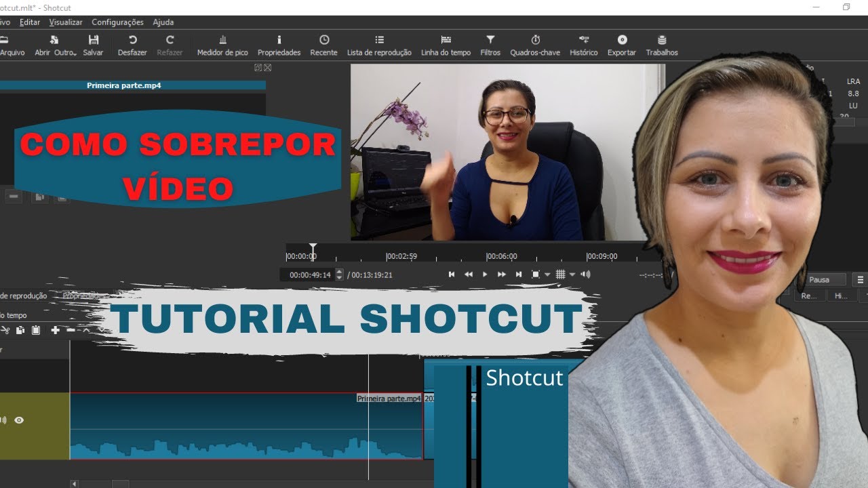Toggle the player grid display icon

tap(560, 274)
